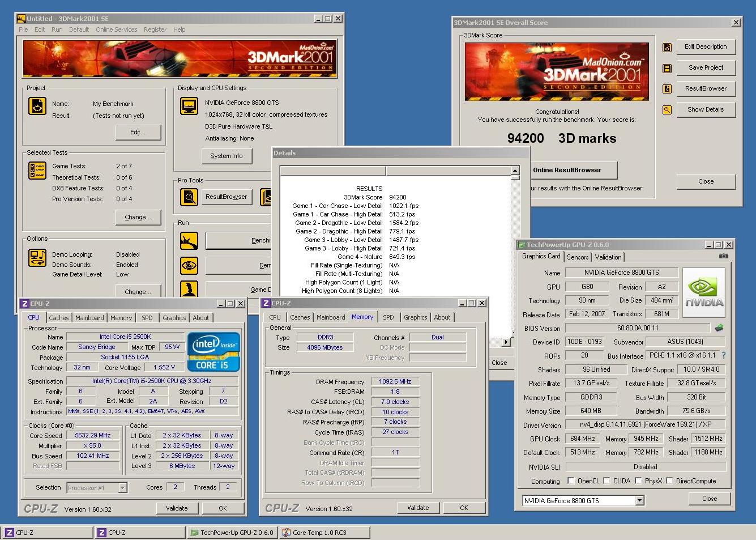The height and width of the screenshot is (540, 756).
Task: Click the Intel Core i5 logo
Action: click(213, 352)
